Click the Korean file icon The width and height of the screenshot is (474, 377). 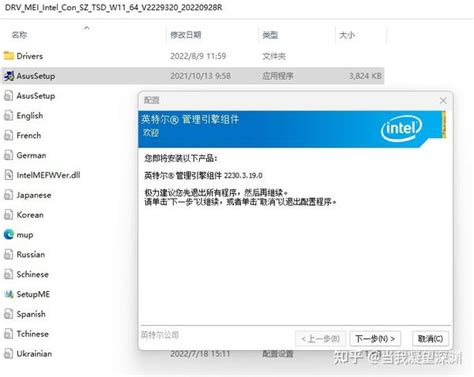(x=8, y=215)
